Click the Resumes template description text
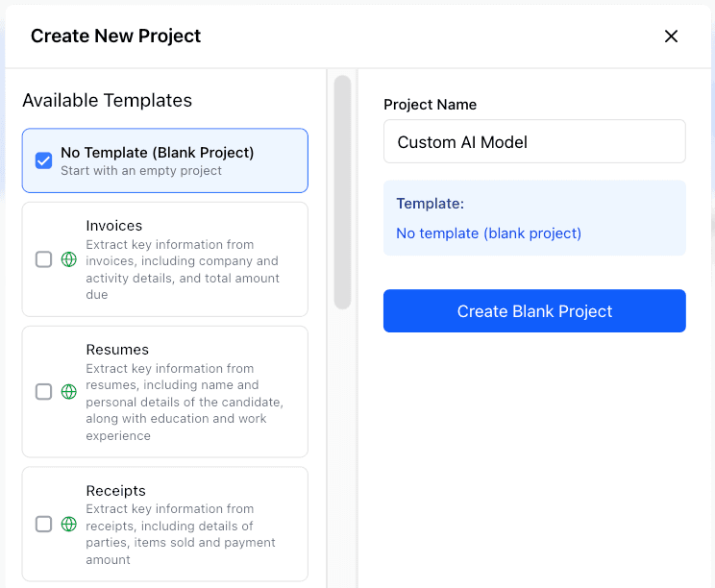Screen dimensions: 715x588 184,402
